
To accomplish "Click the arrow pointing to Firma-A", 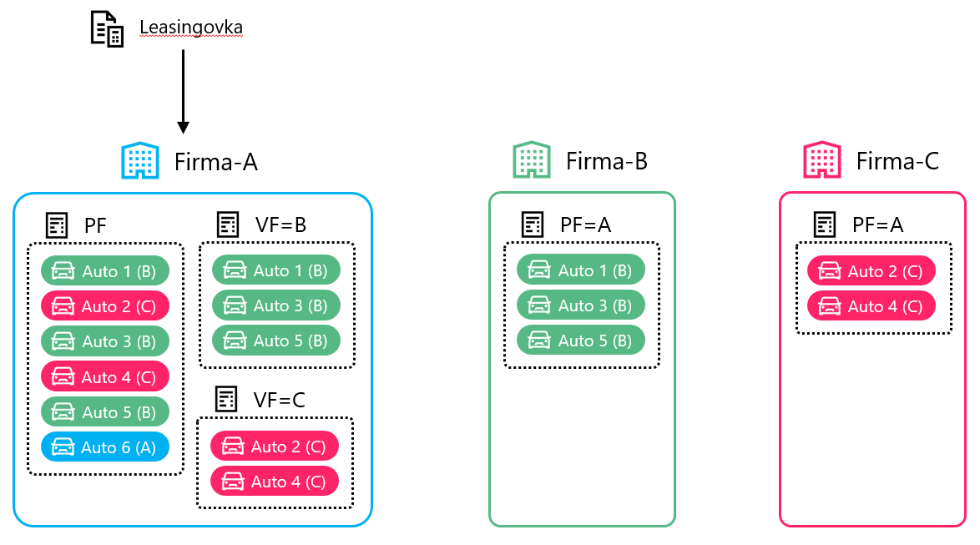I will coord(183,90).
